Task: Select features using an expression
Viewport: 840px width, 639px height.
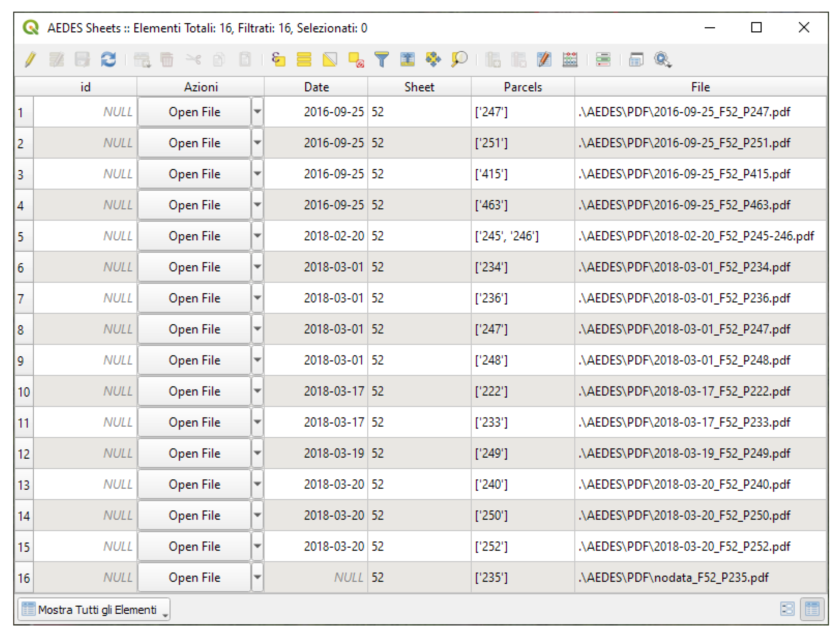Action: point(278,60)
